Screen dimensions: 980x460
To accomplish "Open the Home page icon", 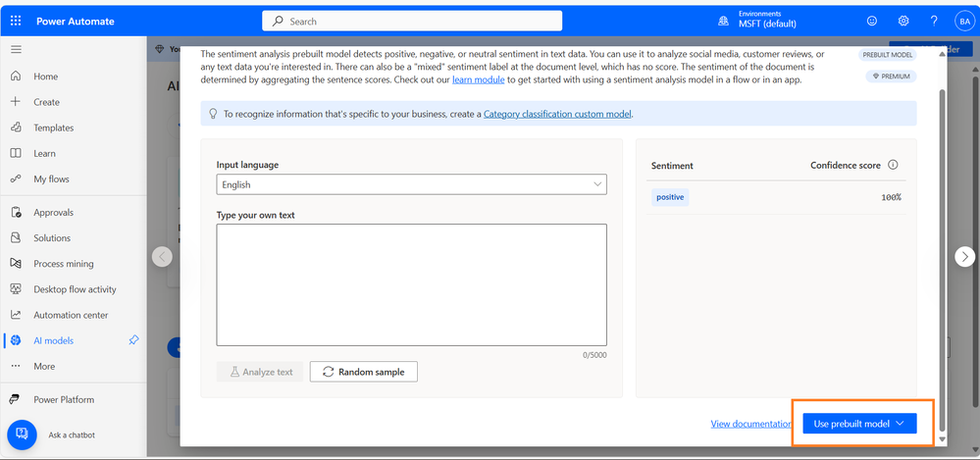I will tap(17, 77).
